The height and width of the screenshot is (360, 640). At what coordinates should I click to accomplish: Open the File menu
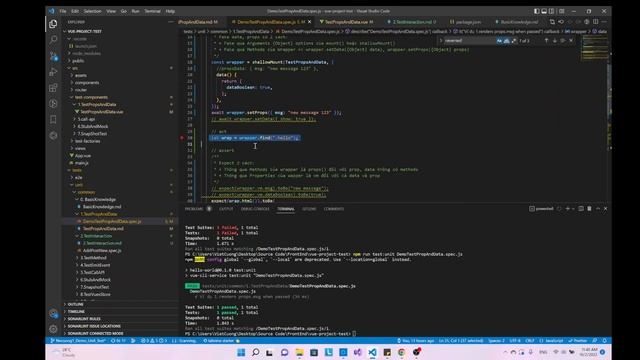tap(62, 11)
